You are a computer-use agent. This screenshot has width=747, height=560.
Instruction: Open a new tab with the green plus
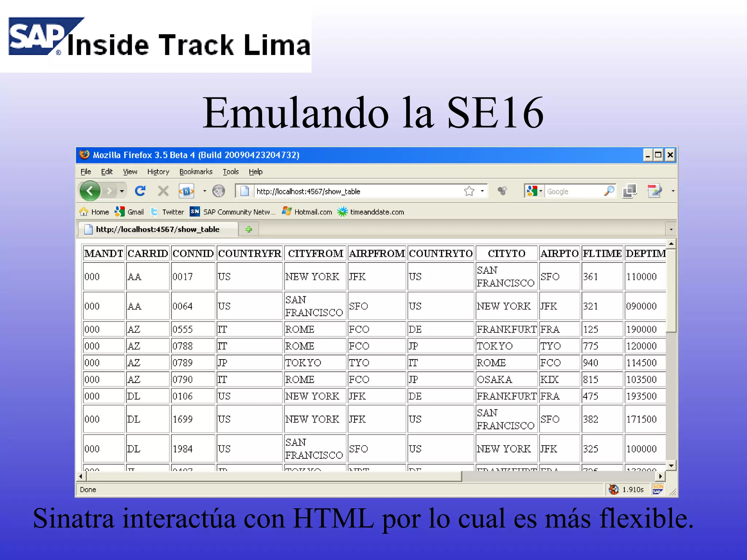[x=249, y=229]
